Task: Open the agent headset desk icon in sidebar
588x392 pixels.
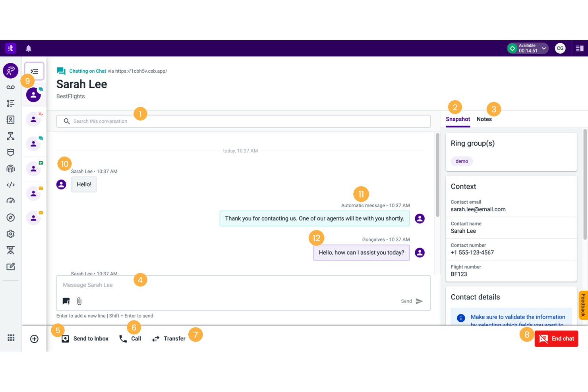Action: [11, 250]
